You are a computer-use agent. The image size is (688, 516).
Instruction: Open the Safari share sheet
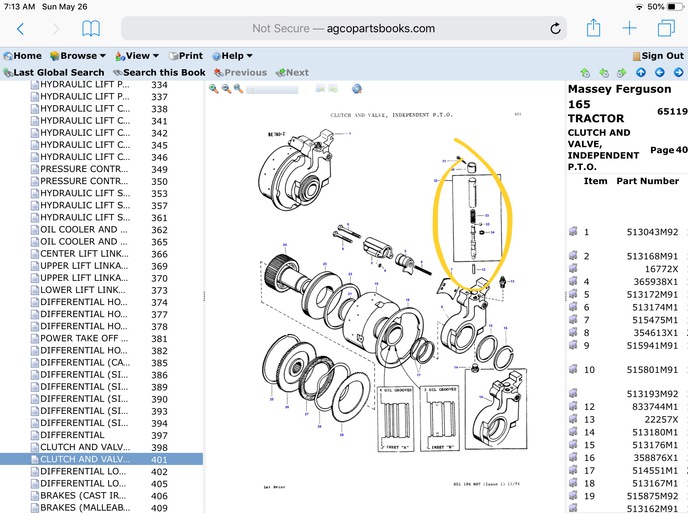pos(593,28)
